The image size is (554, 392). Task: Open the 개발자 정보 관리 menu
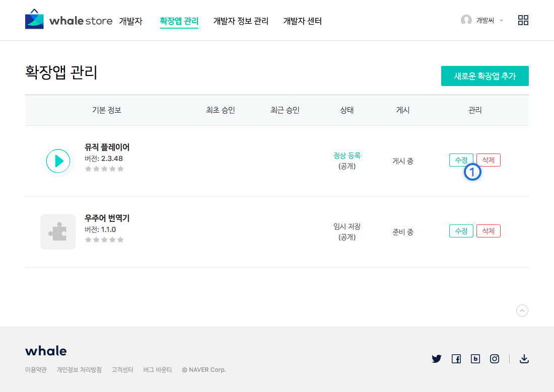(x=241, y=21)
